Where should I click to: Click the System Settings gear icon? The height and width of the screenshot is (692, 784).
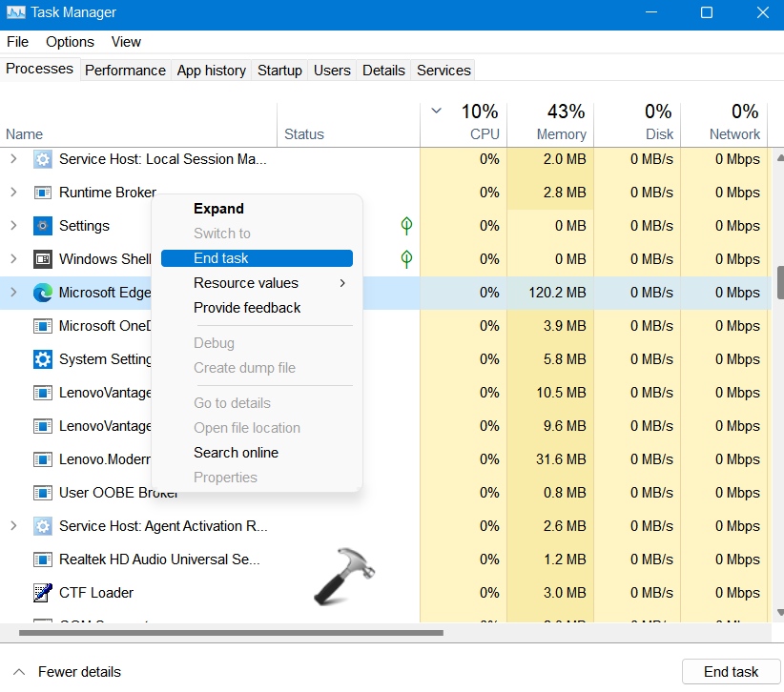pyautogui.click(x=43, y=359)
